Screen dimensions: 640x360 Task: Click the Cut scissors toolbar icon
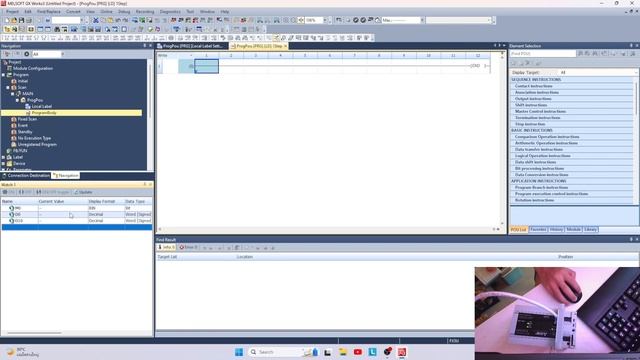pos(96,20)
